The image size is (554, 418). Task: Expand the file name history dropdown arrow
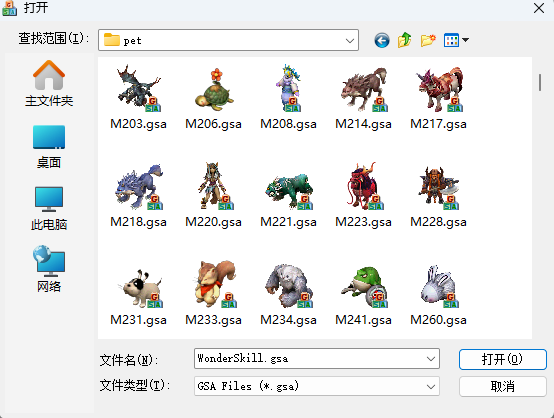431,359
